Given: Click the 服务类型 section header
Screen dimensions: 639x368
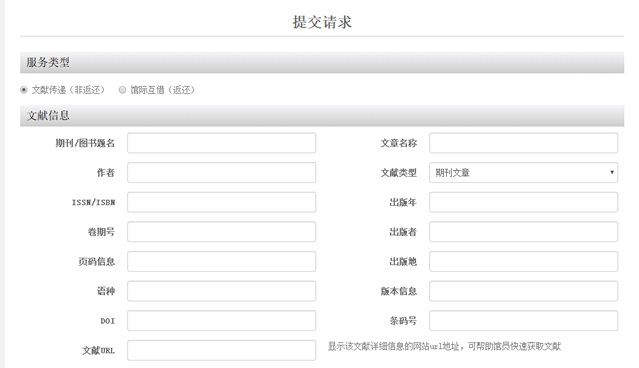Looking at the screenshot, I should [322, 62].
